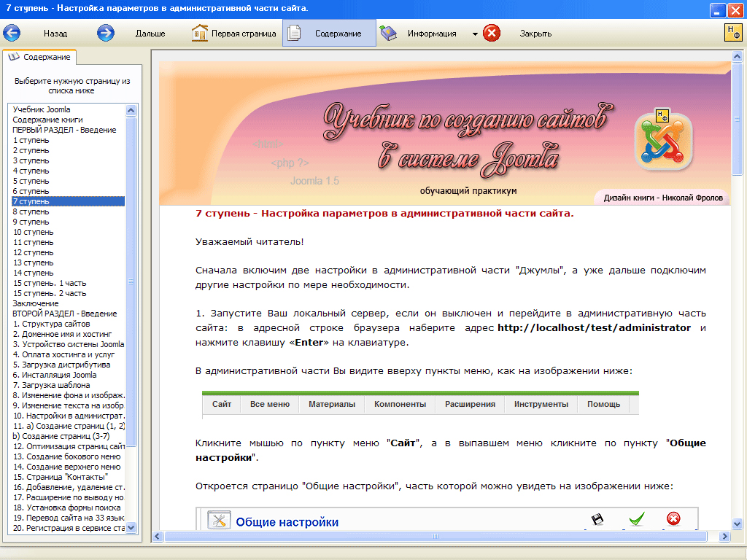This screenshot has height=560, width=747.
Task: Select Заключение in the contents list
Action: 68,303
